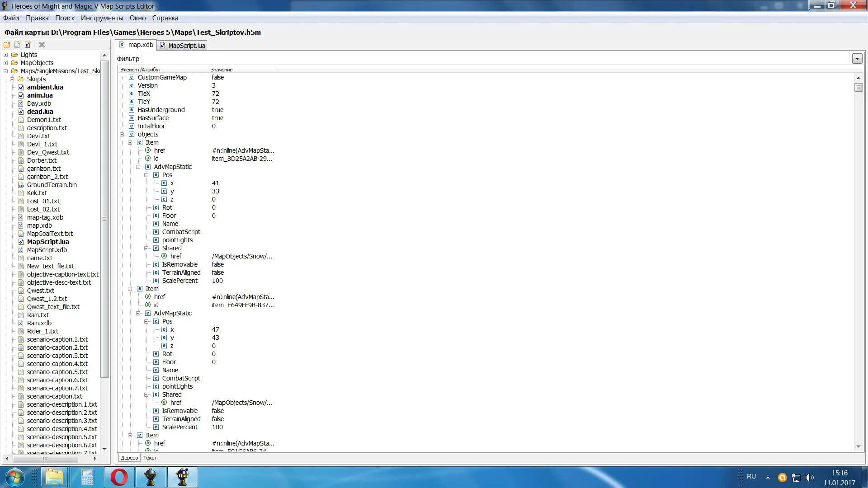This screenshot has width=868, height=488.
Task: Select Dev_Qwest.txt in the file tree
Action: point(48,152)
